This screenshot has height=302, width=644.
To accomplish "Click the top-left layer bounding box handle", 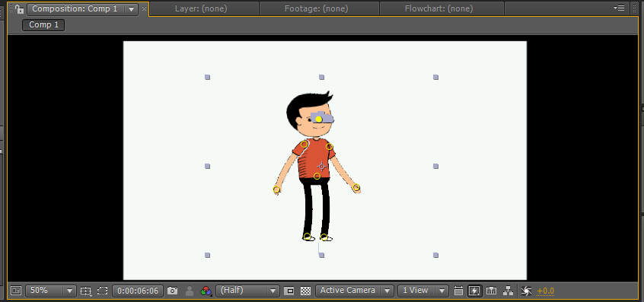I will pyautogui.click(x=207, y=77).
